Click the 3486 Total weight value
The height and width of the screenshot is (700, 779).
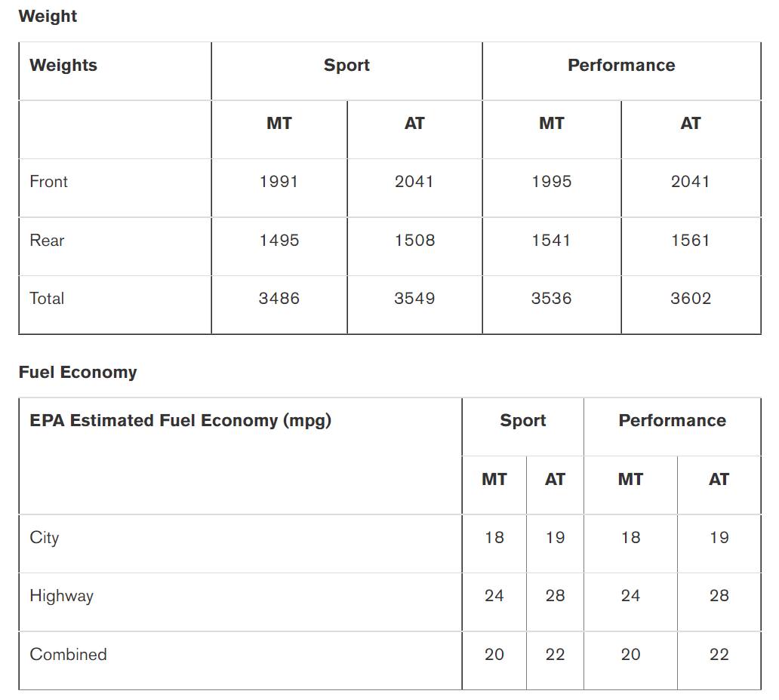tap(279, 298)
